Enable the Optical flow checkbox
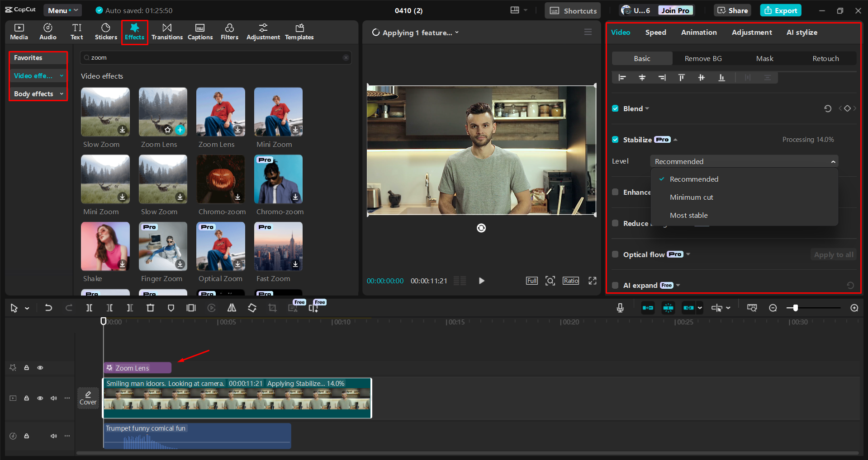This screenshot has height=460, width=868. (615, 254)
